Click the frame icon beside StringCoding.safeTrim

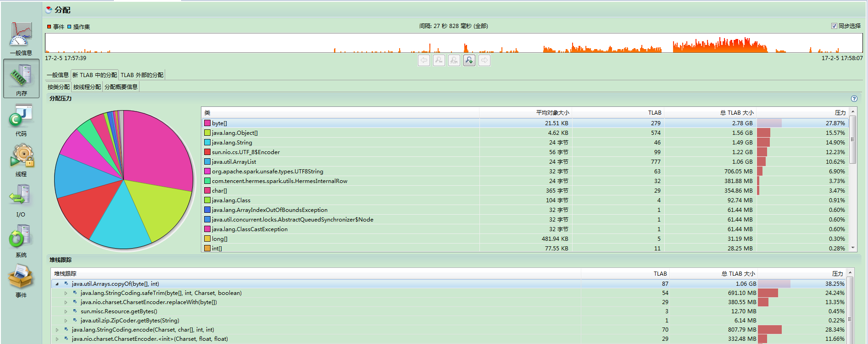tap(75, 293)
